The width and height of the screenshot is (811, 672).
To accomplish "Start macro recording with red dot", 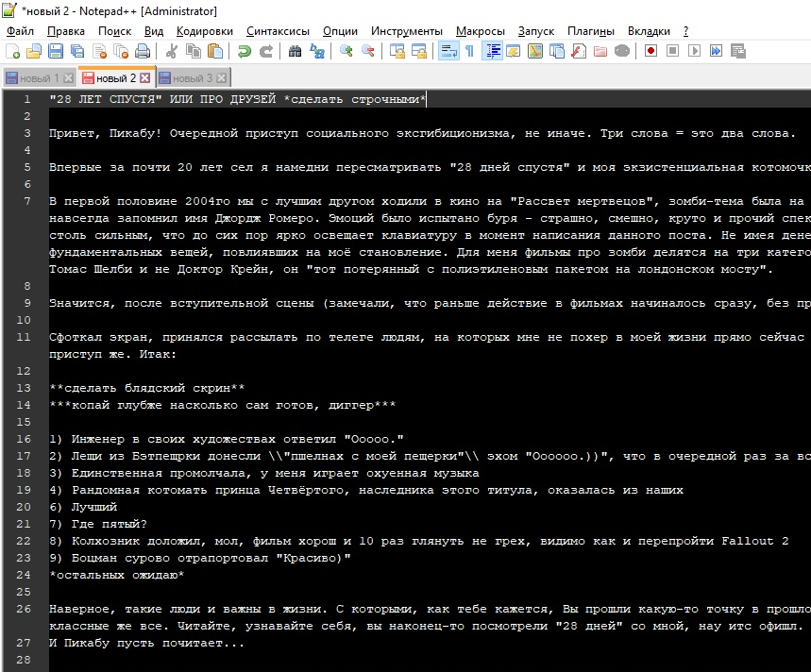I will [x=650, y=51].
